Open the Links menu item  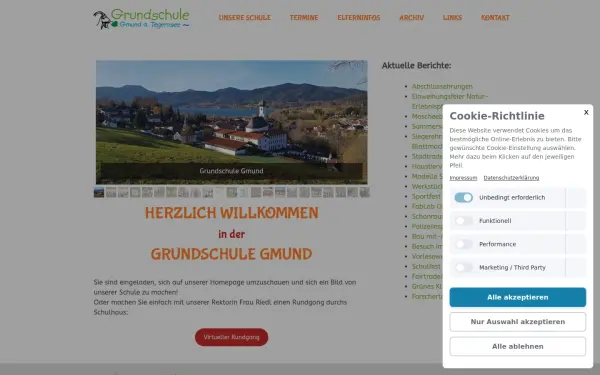452,18
